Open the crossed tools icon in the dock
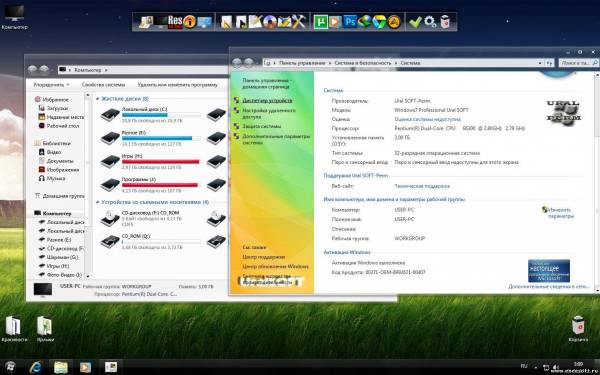This screenshot has height=375, width=600. coord(299,21)
